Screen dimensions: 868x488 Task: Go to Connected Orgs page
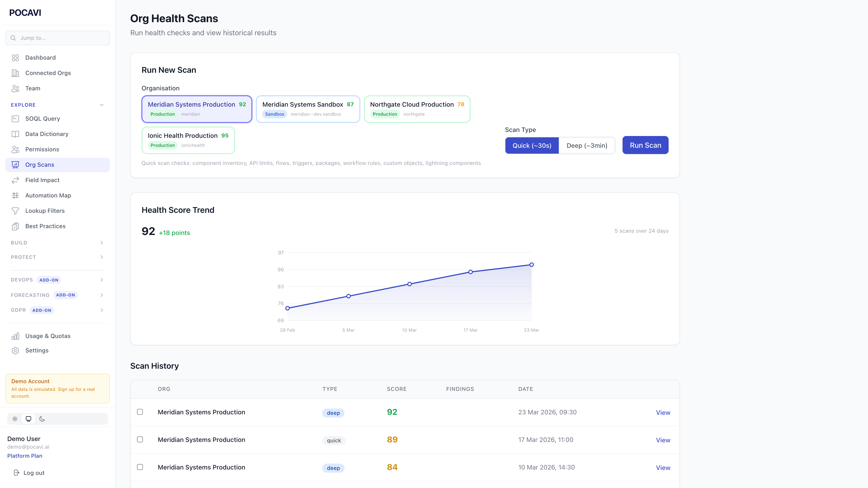[48, 73]
